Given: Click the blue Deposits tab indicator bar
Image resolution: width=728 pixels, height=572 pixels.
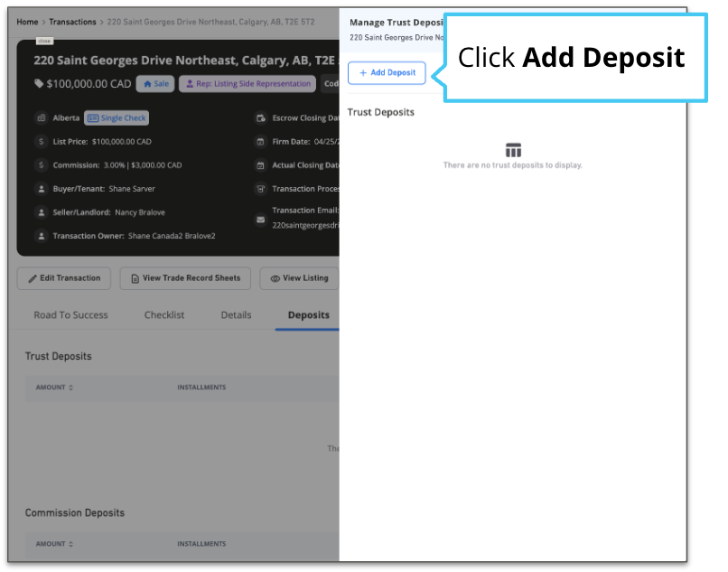Looking at the screenshot, I should [308, 328].
